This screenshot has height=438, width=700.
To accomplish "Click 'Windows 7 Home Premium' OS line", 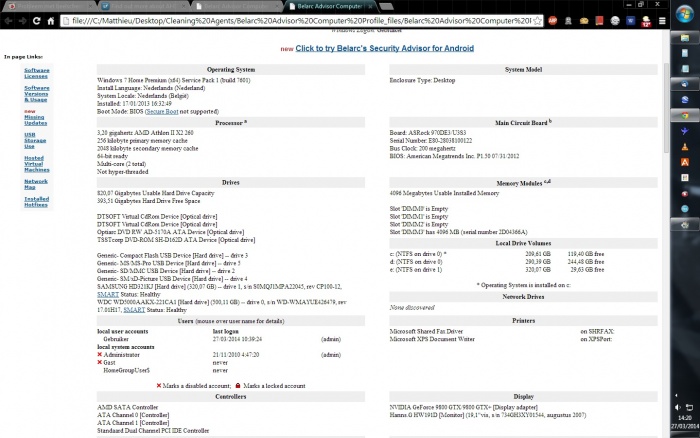I will 173,80.
